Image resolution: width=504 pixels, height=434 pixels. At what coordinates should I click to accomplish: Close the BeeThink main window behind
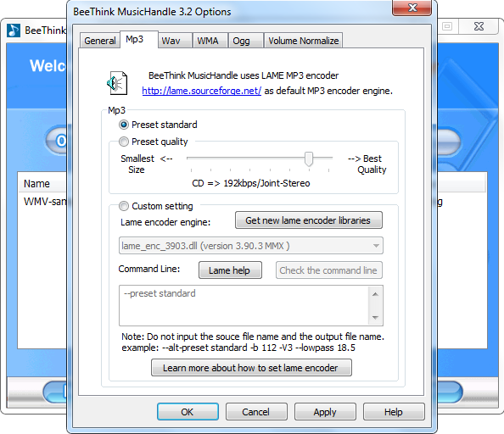click(x=479, y=26)
